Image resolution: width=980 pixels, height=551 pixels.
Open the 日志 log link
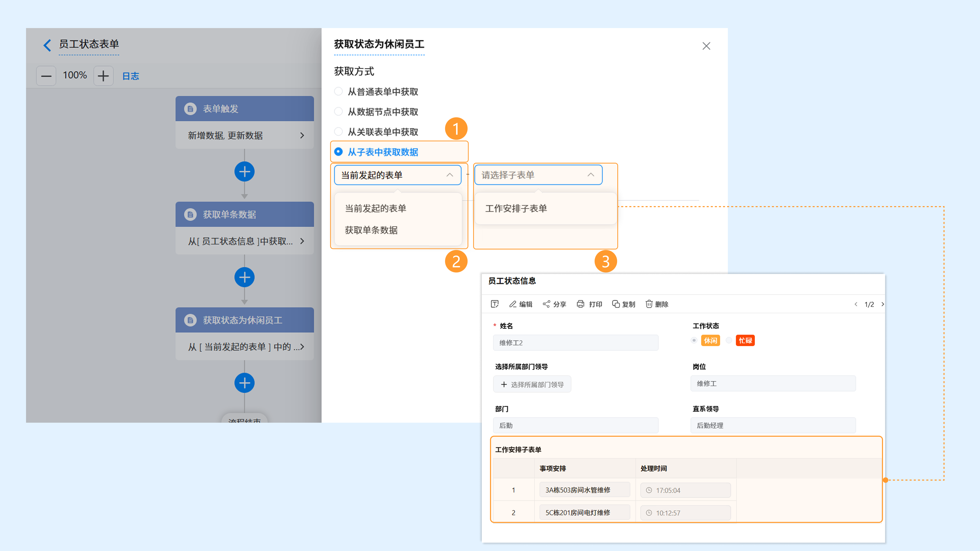130,76
